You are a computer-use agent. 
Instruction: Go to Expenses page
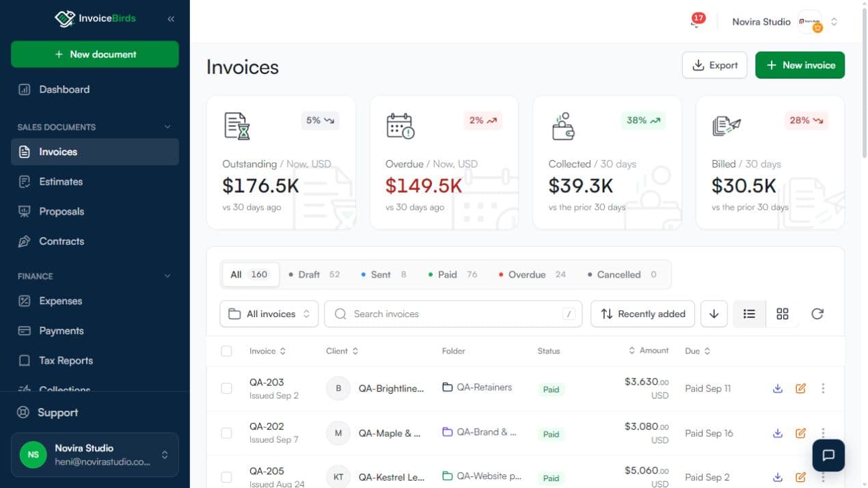point(95,301)
